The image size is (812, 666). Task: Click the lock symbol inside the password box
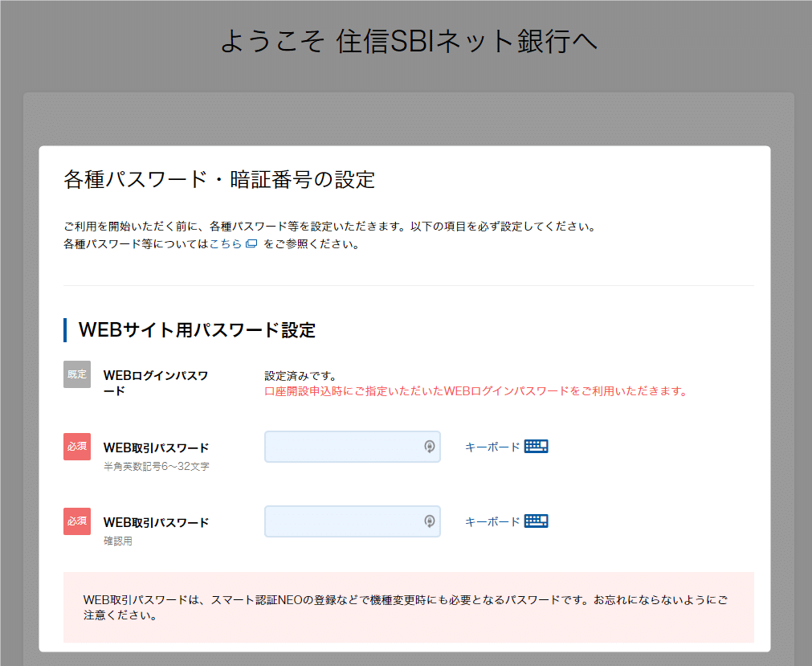coord(430,446)
